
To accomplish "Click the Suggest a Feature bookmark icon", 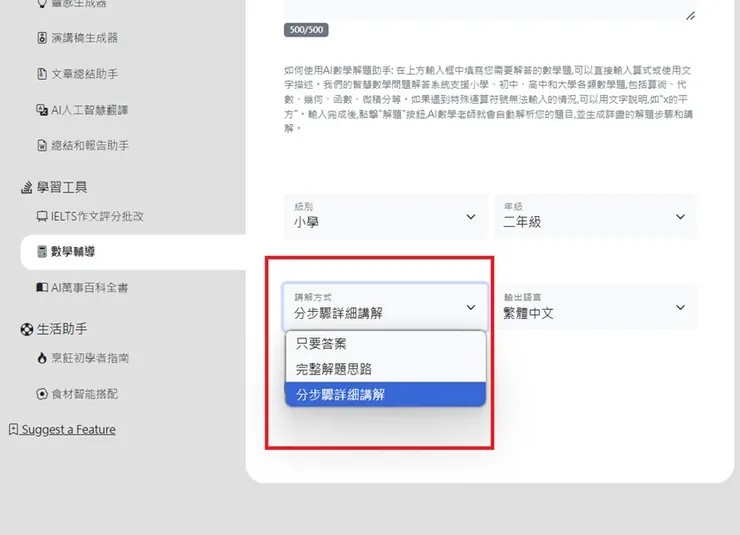I will pos(13,429).
